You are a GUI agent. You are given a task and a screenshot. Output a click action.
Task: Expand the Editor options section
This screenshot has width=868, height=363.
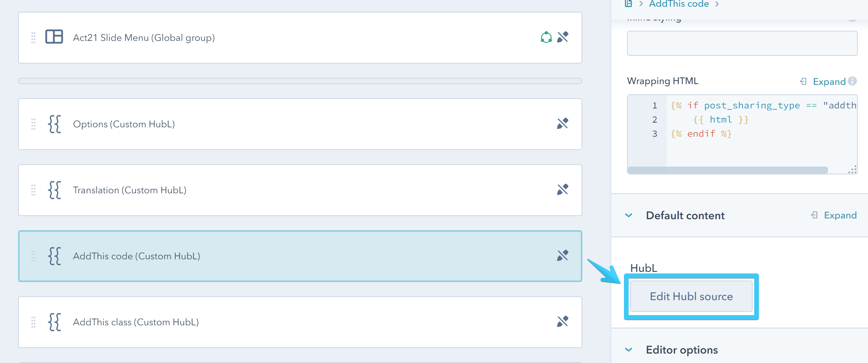tap(629, 349)
